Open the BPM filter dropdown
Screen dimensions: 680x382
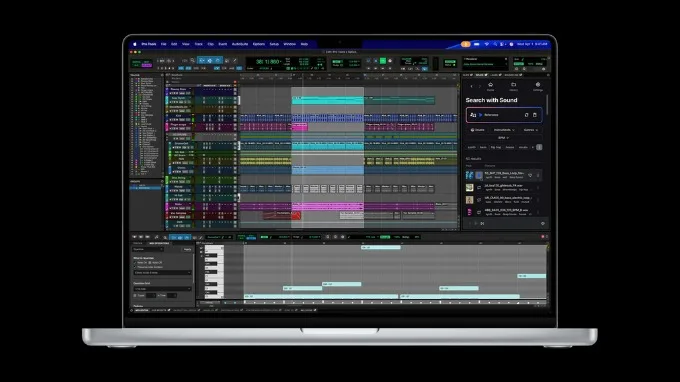pos(503,138)
